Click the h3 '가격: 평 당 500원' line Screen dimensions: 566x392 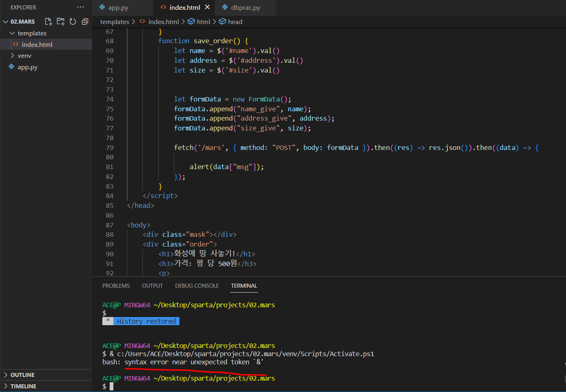click(208, 264)
